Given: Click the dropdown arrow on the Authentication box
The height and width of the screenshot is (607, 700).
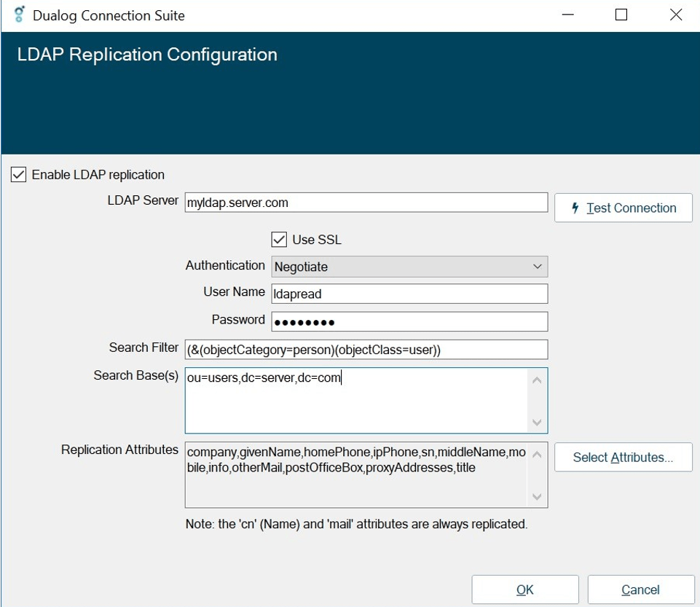Looking at the screenshot, I should [x=537, y=266].
